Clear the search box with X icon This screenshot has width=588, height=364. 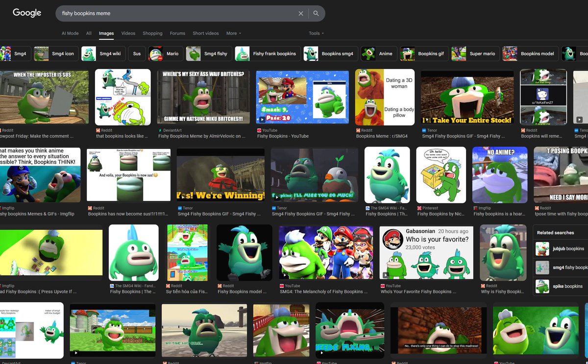point(301,14)
